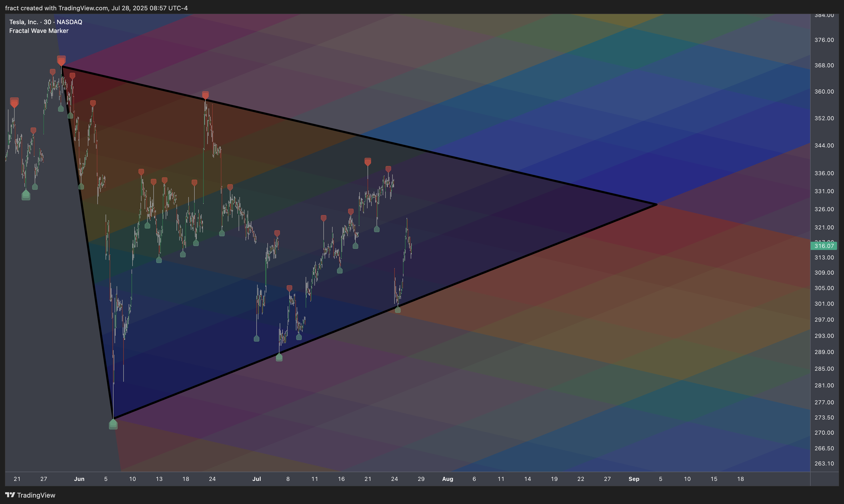Click the 305.00 price axis label
The width and height of the screenshot is (844, 504).
tap(824, 288)
